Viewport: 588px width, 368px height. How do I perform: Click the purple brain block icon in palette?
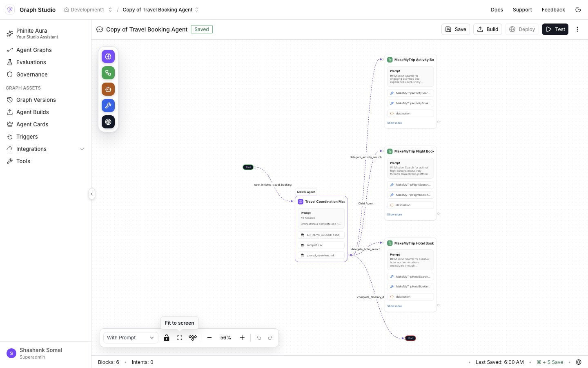click(x=108, y=56)
